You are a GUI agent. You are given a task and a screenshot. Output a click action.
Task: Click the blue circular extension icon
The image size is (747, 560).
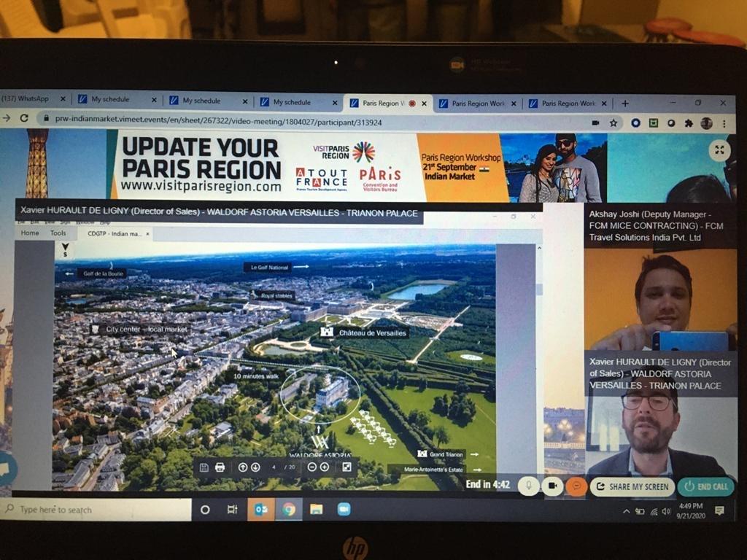pyautogui.click(x=635, y=122)
